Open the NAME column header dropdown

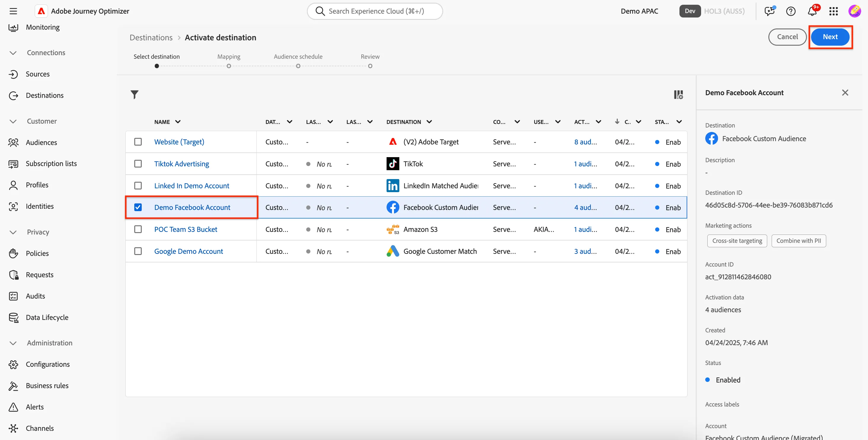(178, 122)
